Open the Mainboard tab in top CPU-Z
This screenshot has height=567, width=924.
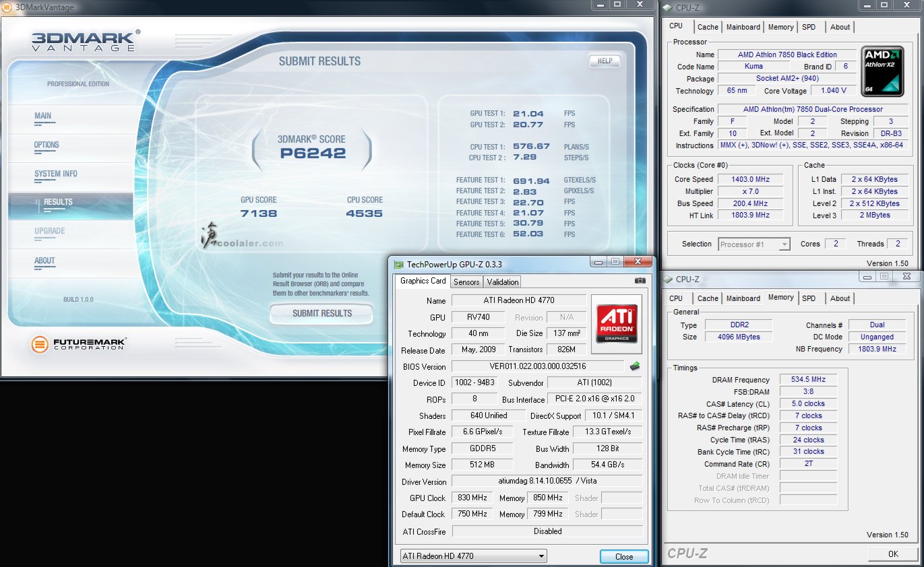(743, 27)
